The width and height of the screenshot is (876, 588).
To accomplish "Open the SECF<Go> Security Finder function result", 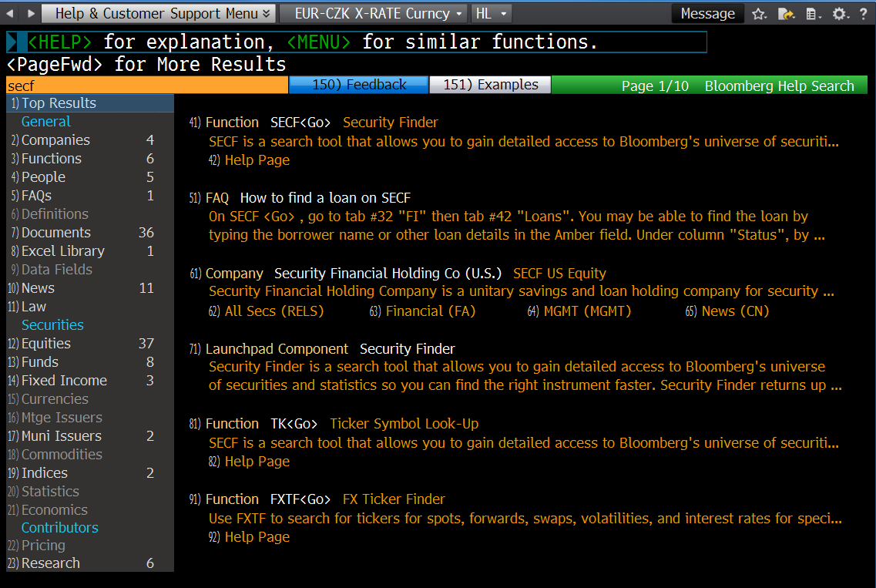I will (x=314, y=123).
